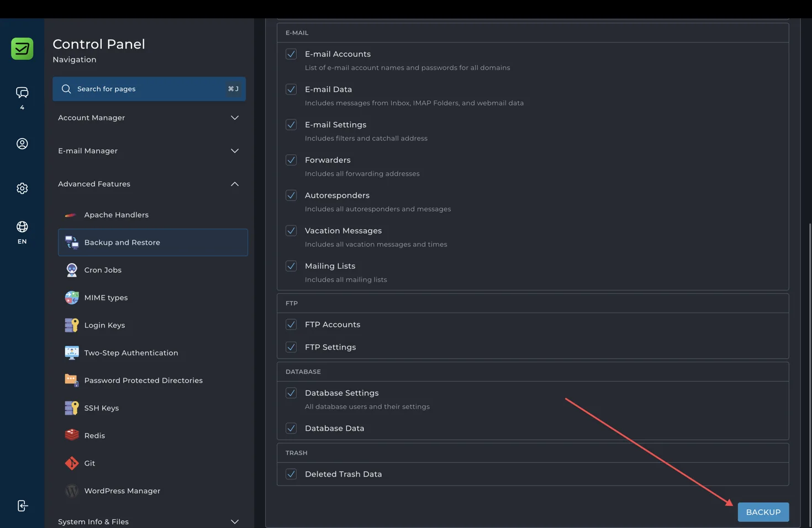Disable the Deleted Trash Data checkbox
This screenshot has width=812, height=528.
tap(291, 474)
